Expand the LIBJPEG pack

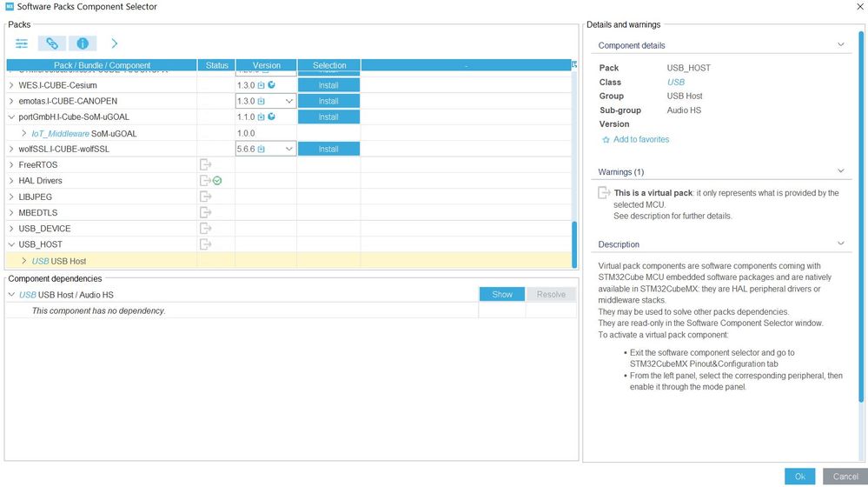tap(11, 197)
